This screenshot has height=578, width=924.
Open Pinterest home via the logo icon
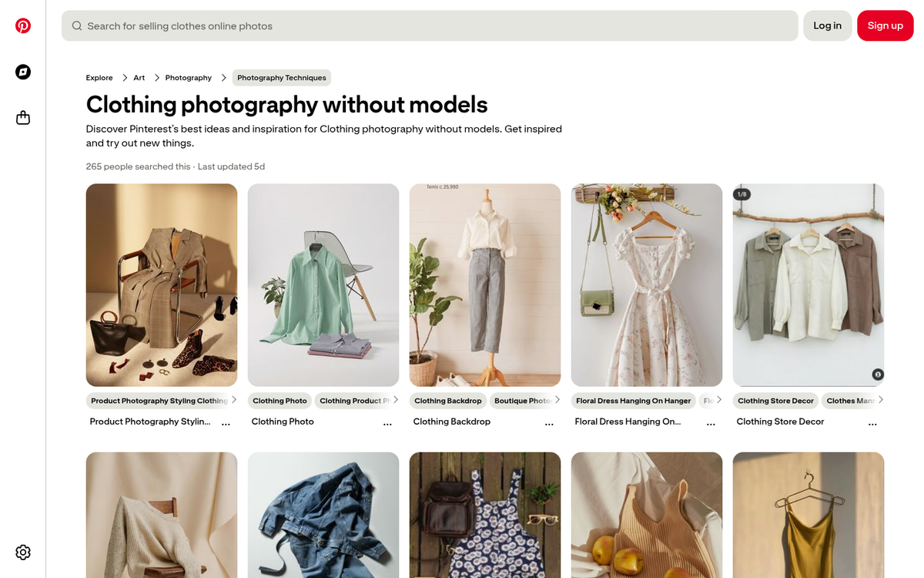click(22, 25)
